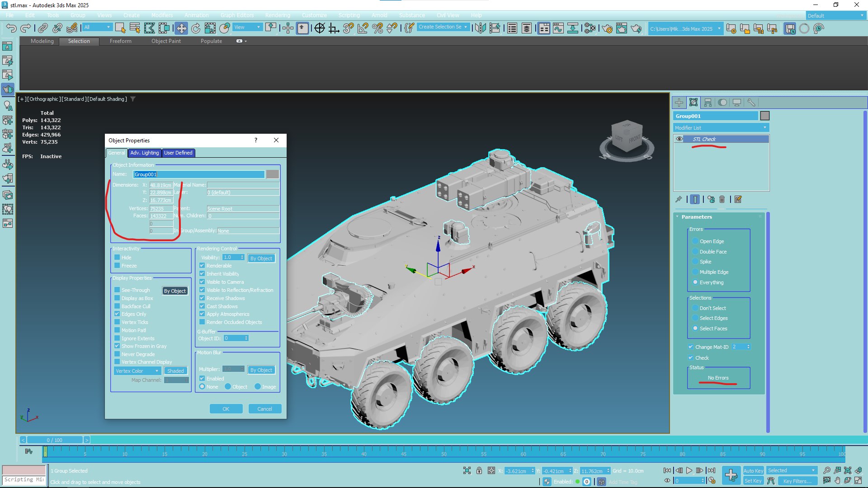The height and width of the screenshot is (488, 868).
Task: Open the Rendered Frame Window icon
Action: click(622, 28)
